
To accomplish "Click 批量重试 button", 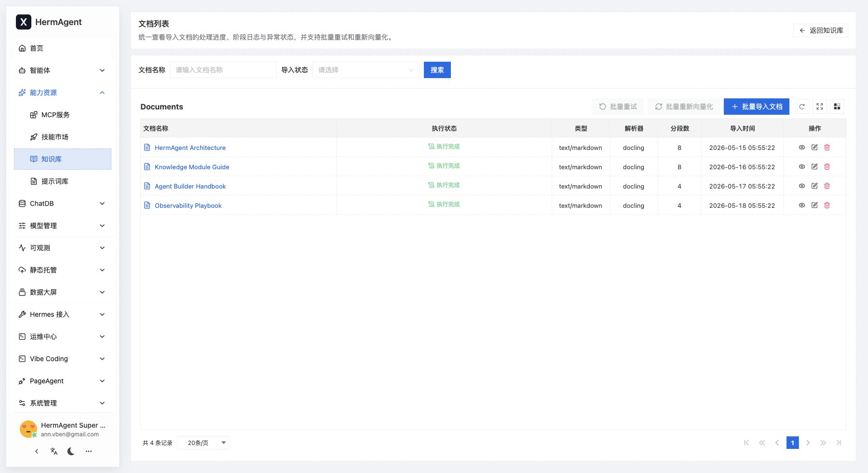I will pyautogui.click(x=618, y=107).
